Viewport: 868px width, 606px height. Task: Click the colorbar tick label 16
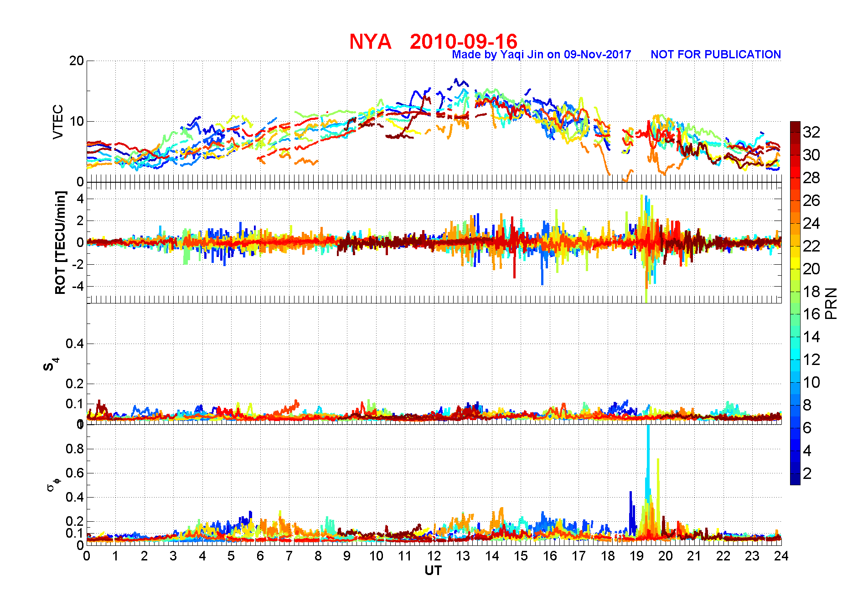[x=811, y=314]
